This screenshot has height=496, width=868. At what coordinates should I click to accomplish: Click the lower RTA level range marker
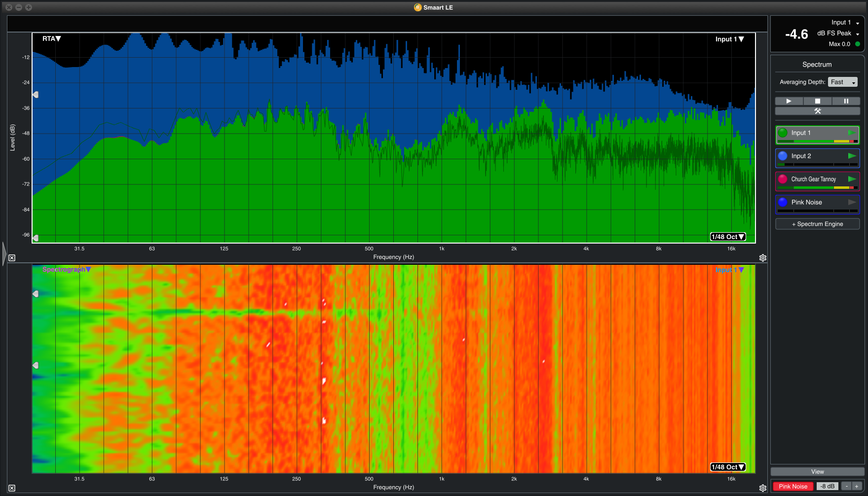36,238
